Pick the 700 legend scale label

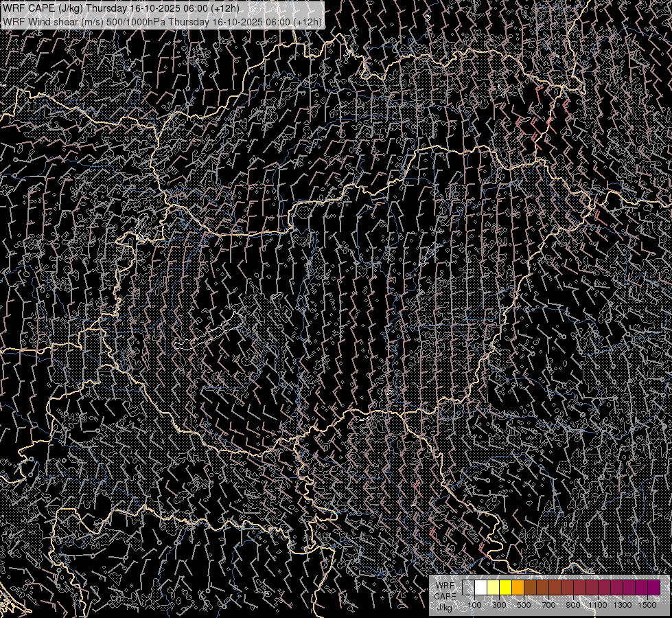tap(548, 605)
